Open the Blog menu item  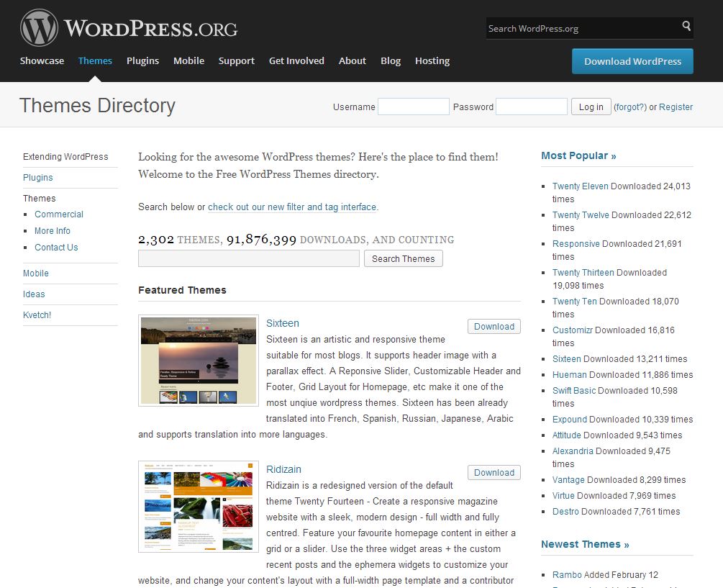click(391, 61)
